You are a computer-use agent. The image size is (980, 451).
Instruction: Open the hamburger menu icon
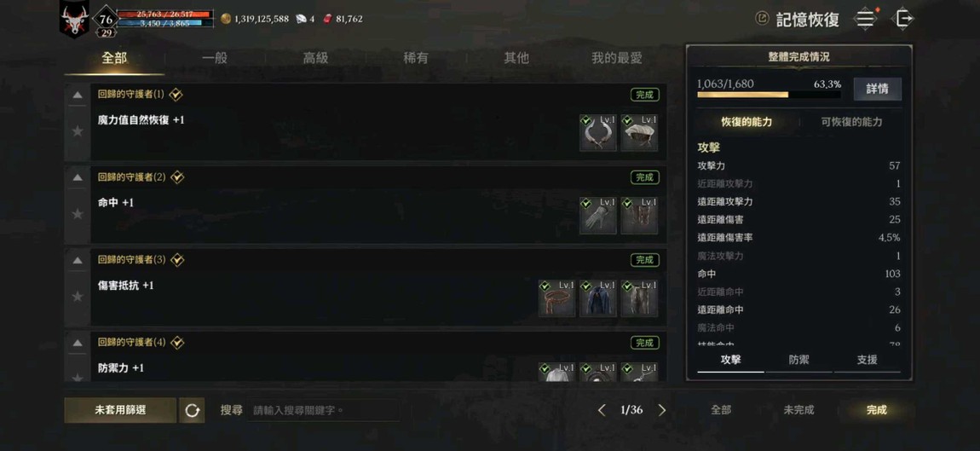pyautogui.click(x=866, y=18)
